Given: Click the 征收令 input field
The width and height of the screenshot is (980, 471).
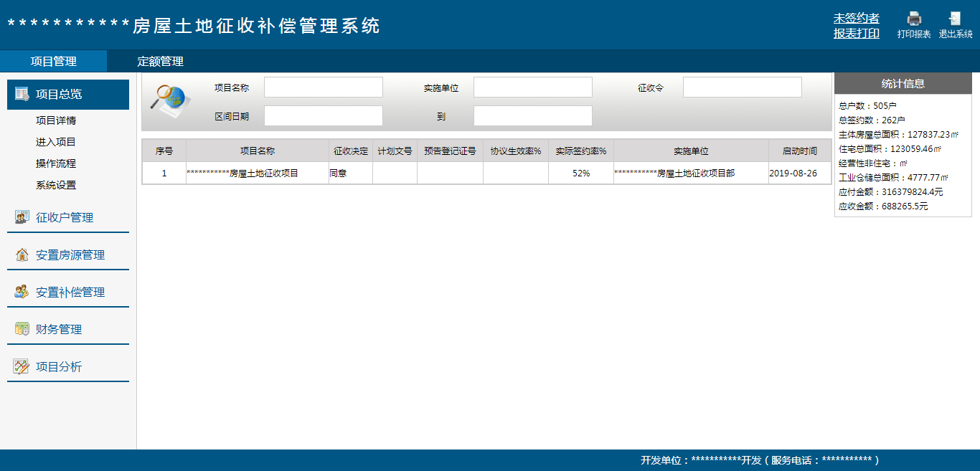Looking at the screenshot, I should tap(742, 86).
